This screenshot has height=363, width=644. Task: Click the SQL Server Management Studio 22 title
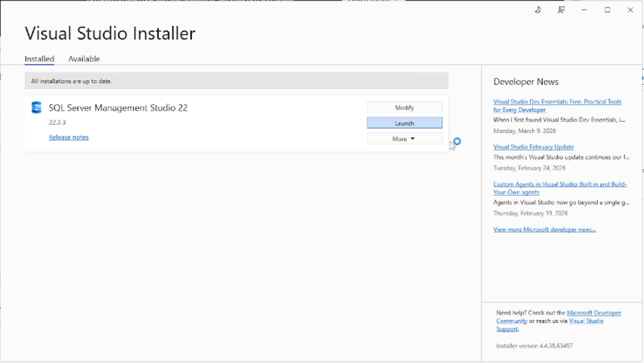(x=118, y=108)
